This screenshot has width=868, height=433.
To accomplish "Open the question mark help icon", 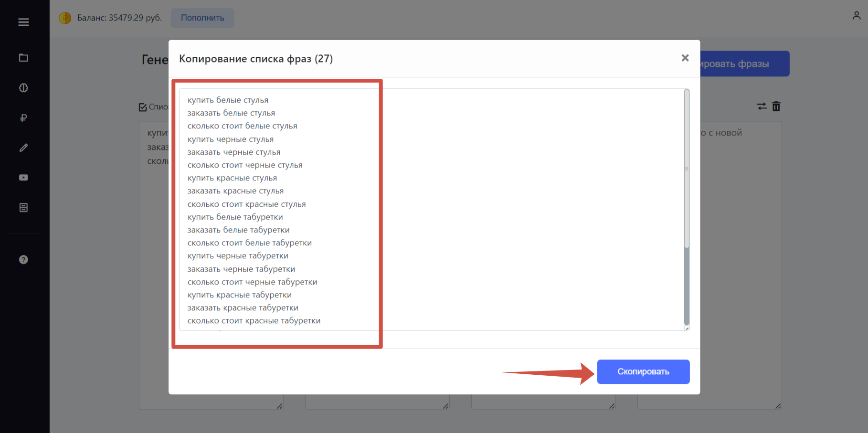I will coord(23,260).
